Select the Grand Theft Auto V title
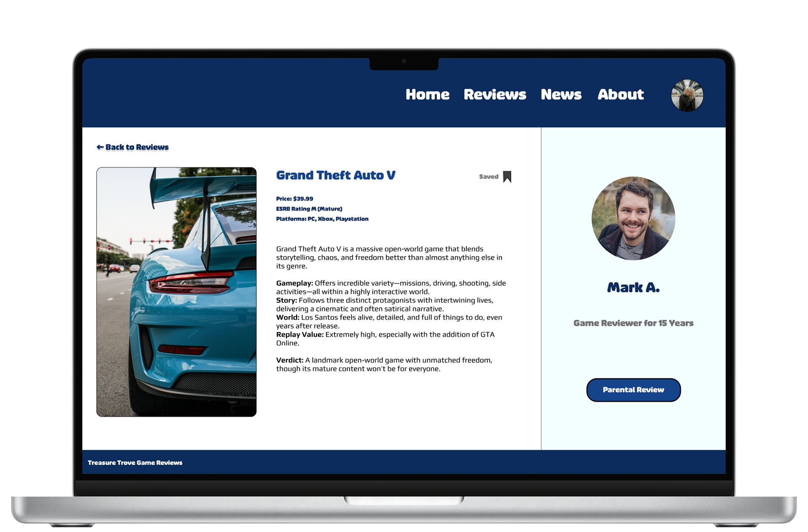The image size is (808, 532). click(x=336, y=175)
